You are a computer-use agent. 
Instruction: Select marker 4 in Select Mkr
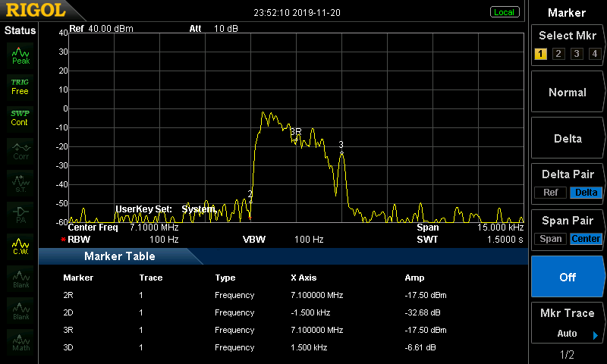[594, 54]
